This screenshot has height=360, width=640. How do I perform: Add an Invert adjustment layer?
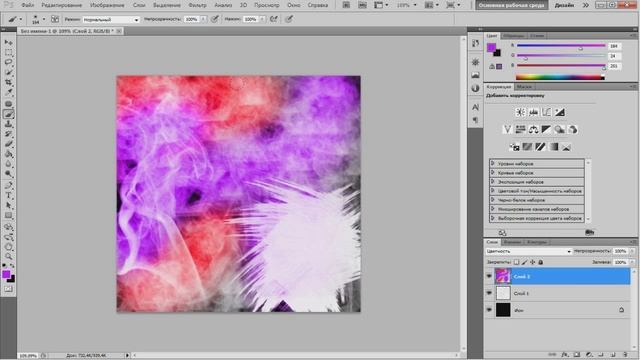[x=514, y=147]
